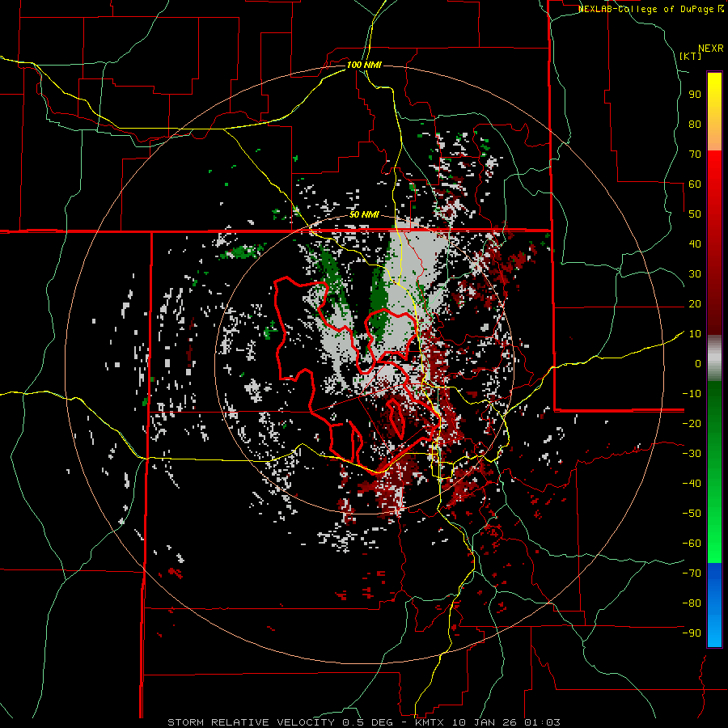Viewport: 728px width, 728px height.
Task: Select the -20 scale value
Action: tap(692, 424)
